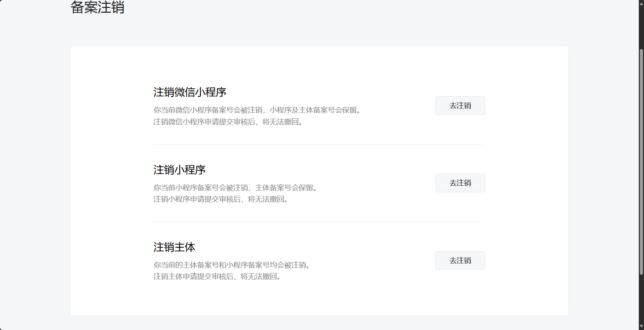The image size is (644, 330).
Task: Click the 注销微信小程序 section title
Action: coord(190,92)
